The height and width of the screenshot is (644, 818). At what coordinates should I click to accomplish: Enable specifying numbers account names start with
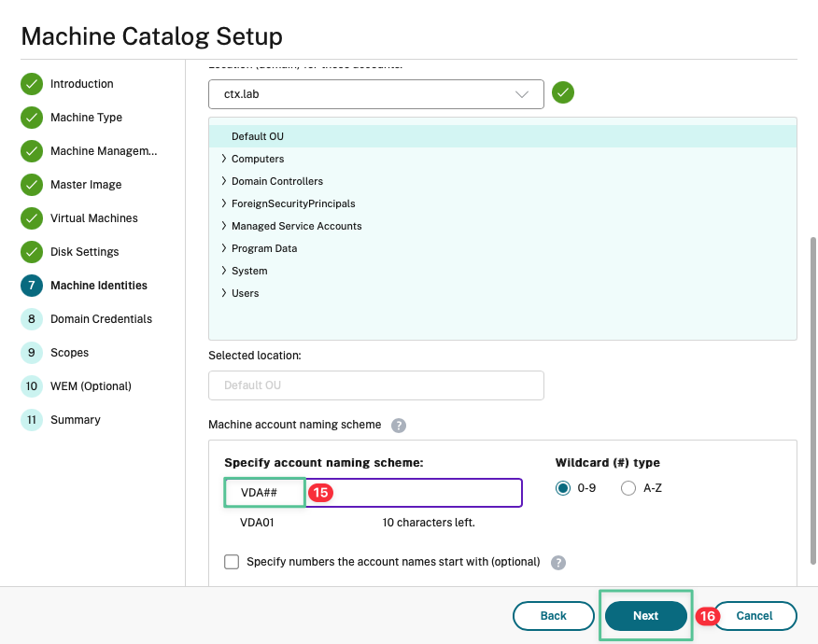[x=233, y=562]
